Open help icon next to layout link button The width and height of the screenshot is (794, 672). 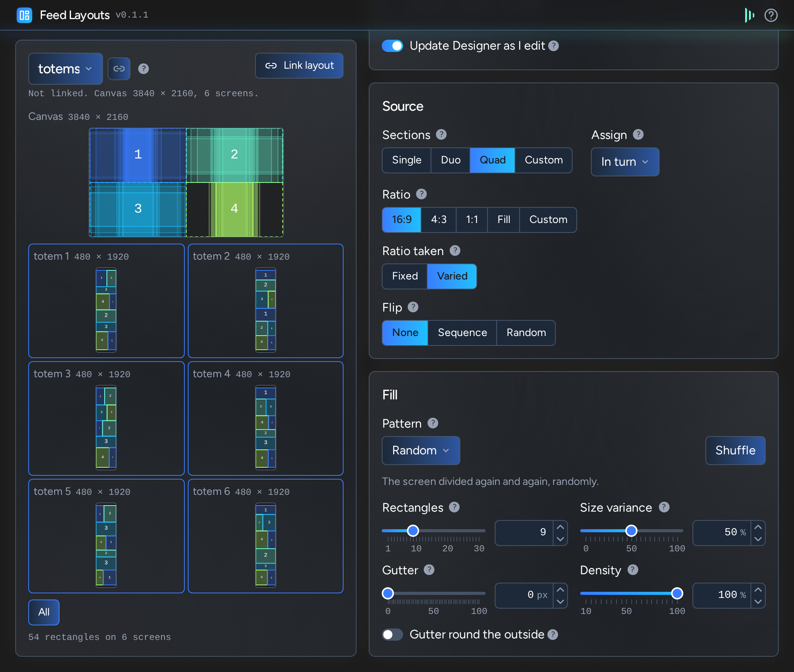(x=144, y=69)
